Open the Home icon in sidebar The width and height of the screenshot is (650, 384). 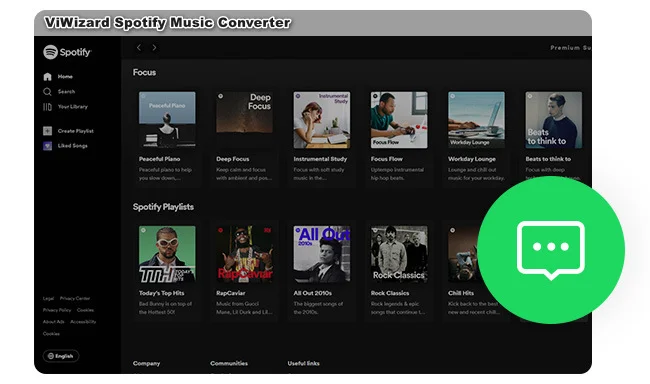coord(47,76)
